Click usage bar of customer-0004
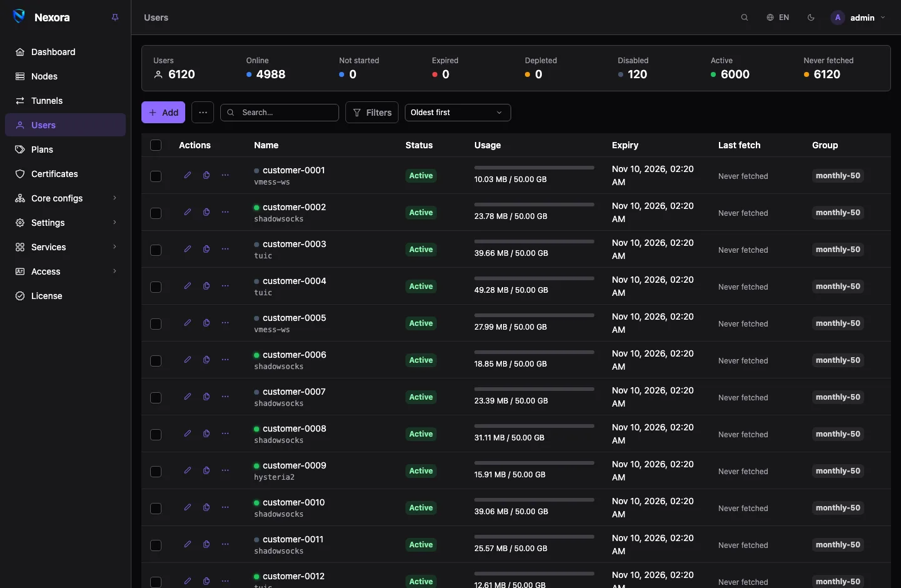901x588 pixels. pyautogui.click(x=534, y=278)
